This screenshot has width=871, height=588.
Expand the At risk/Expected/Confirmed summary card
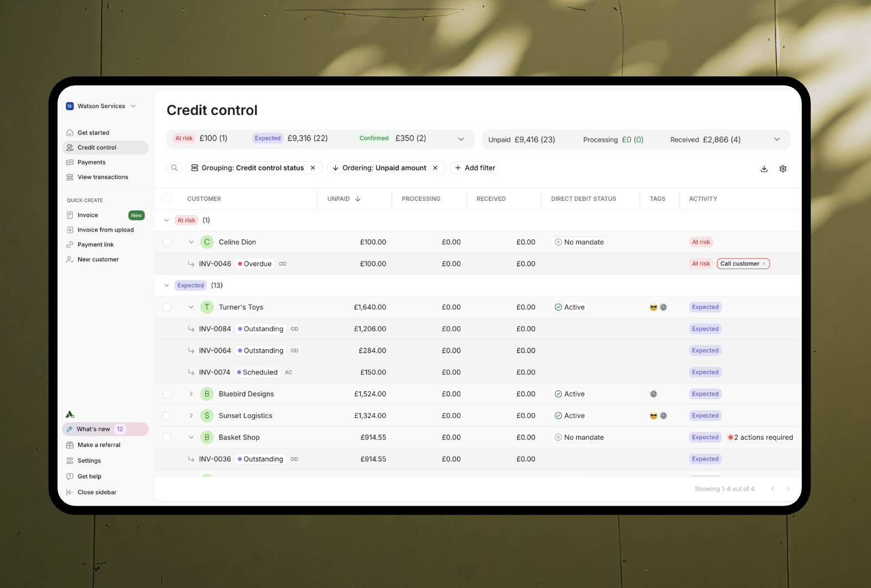pyautogui.click(x=461, y=140)
